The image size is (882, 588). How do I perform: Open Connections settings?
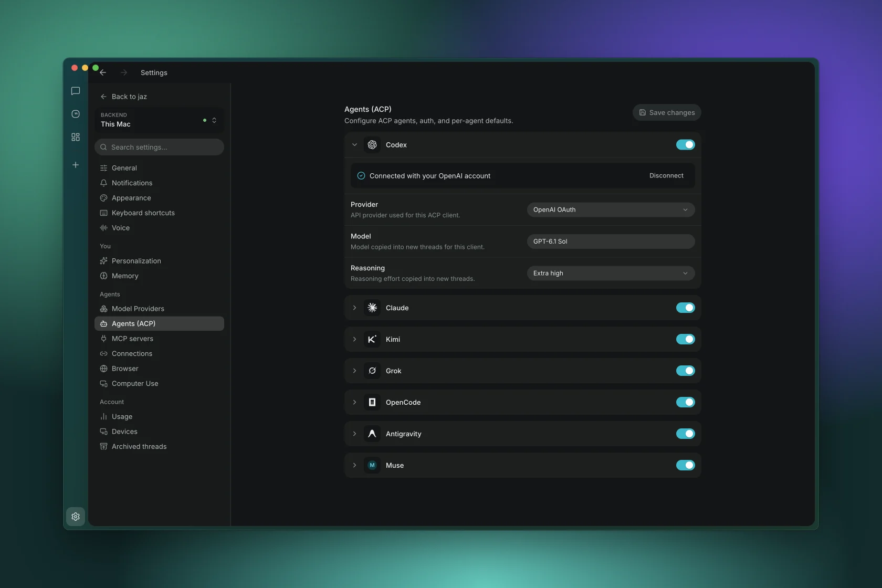pyautogui.click(x=159, y=354)
